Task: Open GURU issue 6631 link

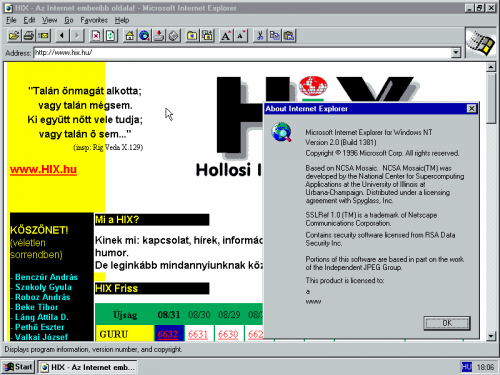Action: coord(198,334)
